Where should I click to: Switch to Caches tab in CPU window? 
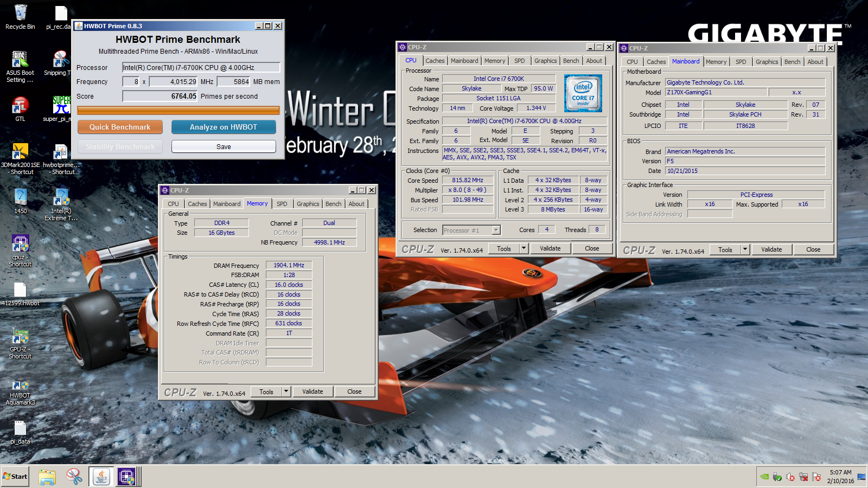pyautogui.click(x=435, y=61)
